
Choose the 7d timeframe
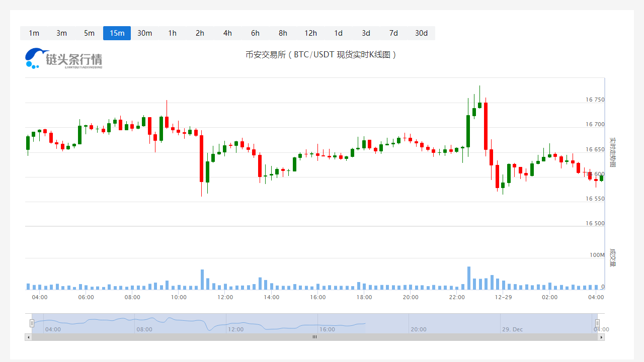tap(393, 33)
